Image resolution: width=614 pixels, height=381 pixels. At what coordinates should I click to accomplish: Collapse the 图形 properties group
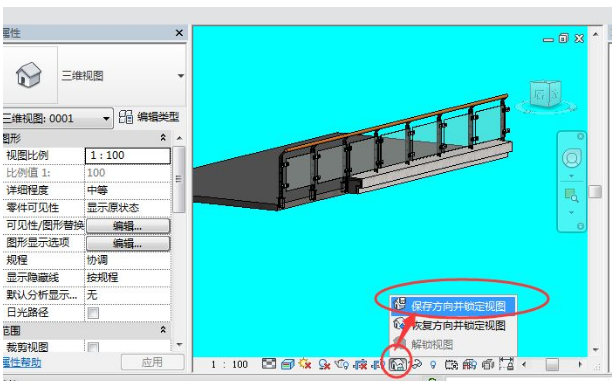163,138
